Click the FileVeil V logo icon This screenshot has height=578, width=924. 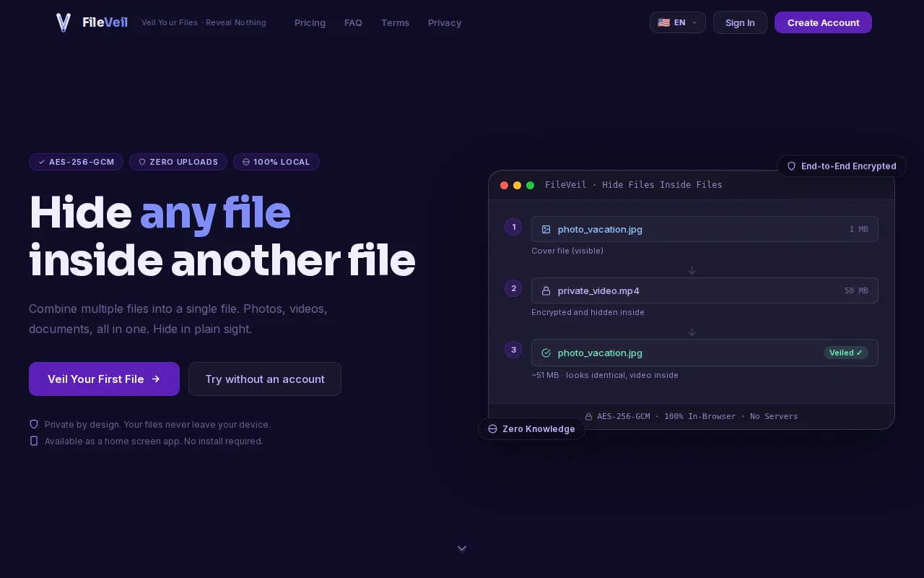[x=64, y=22]
